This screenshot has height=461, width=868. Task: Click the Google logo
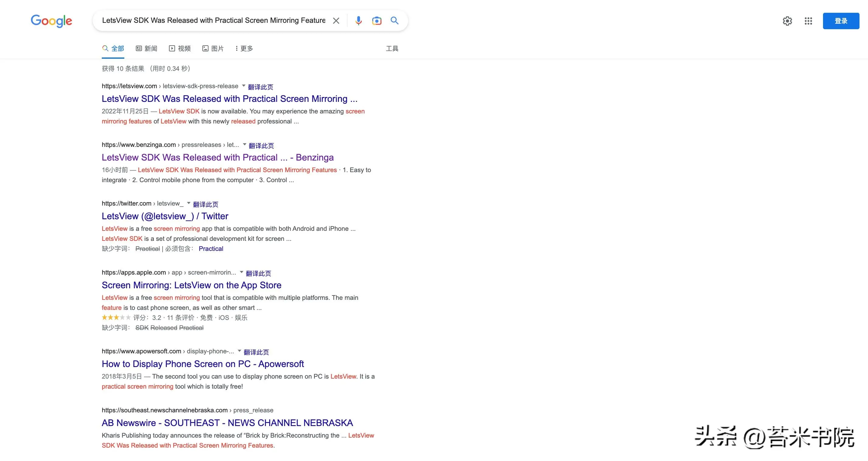coord(51,21)
